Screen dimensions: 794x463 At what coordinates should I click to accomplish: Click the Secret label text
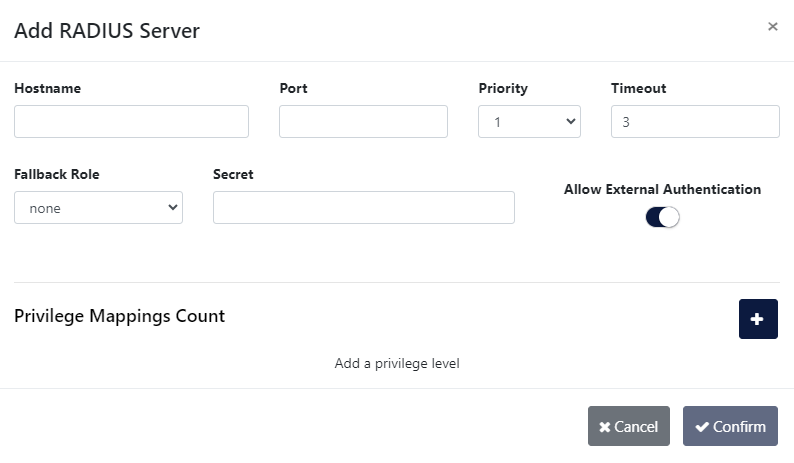coord(233,174)
